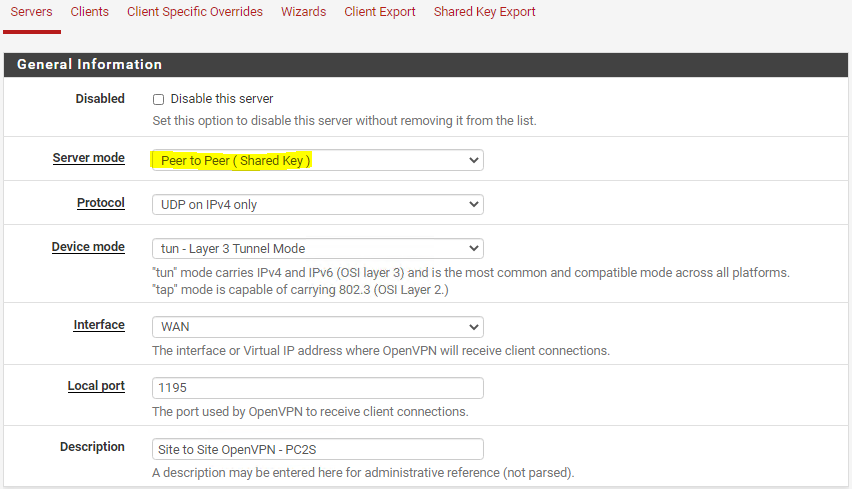Click the Device mode help label
The width and height of the screenshot is (852, 489).
88,247
